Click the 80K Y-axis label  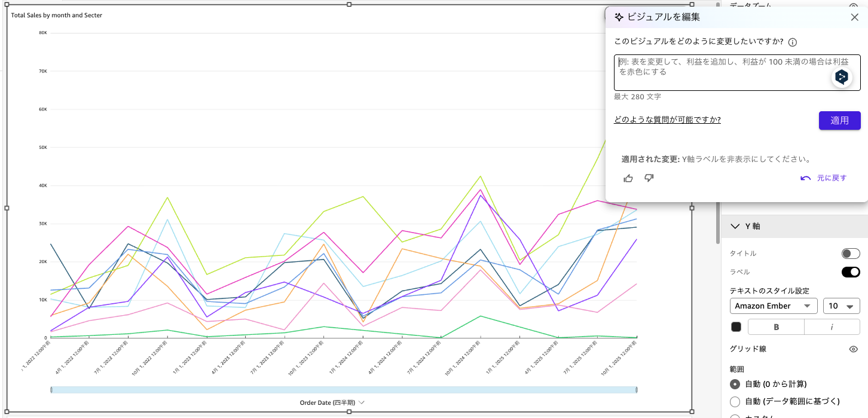pyautogui.click(x=42, y=33)
